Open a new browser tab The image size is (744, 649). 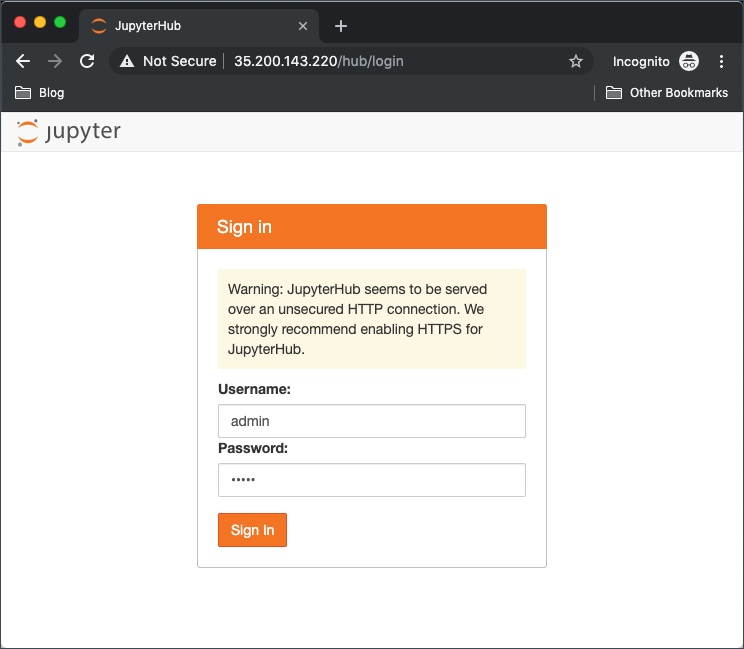(x=341, y=26)
